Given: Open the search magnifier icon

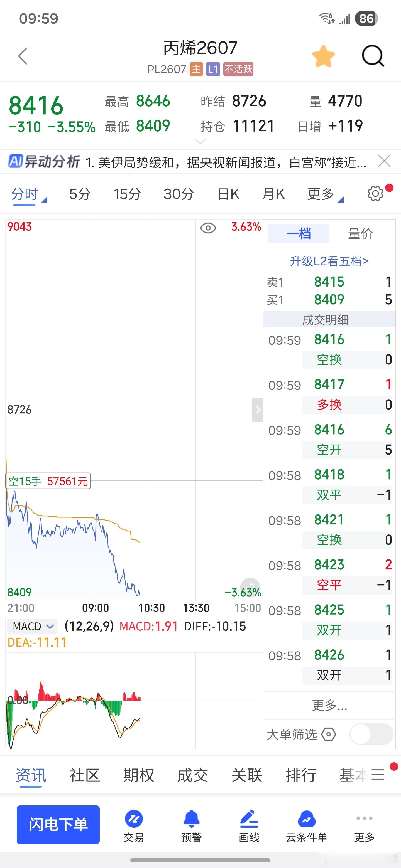Looking at the screenshot, I should 373,56.
